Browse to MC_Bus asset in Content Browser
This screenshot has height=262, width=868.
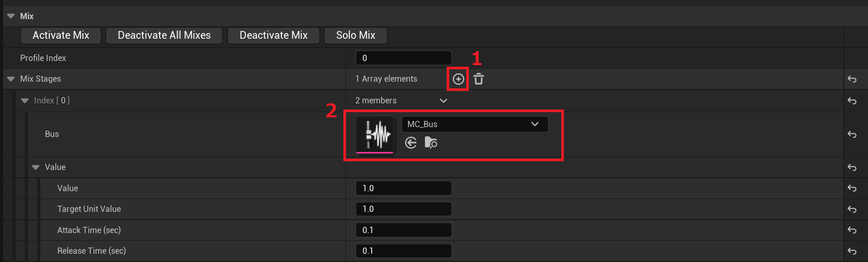point(431,143)
